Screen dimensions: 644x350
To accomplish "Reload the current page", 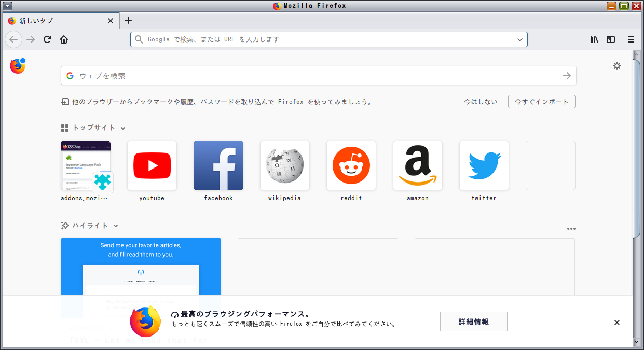I will (x=47, y=39).
